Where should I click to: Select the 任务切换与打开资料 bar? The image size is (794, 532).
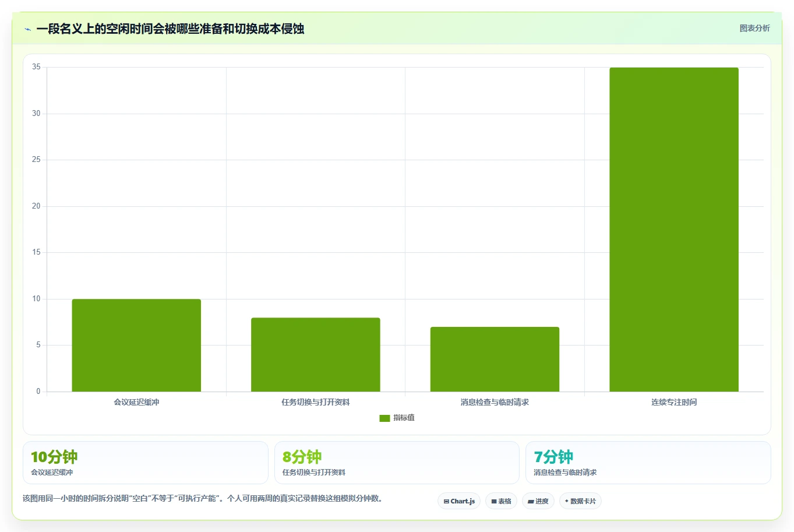316,355
